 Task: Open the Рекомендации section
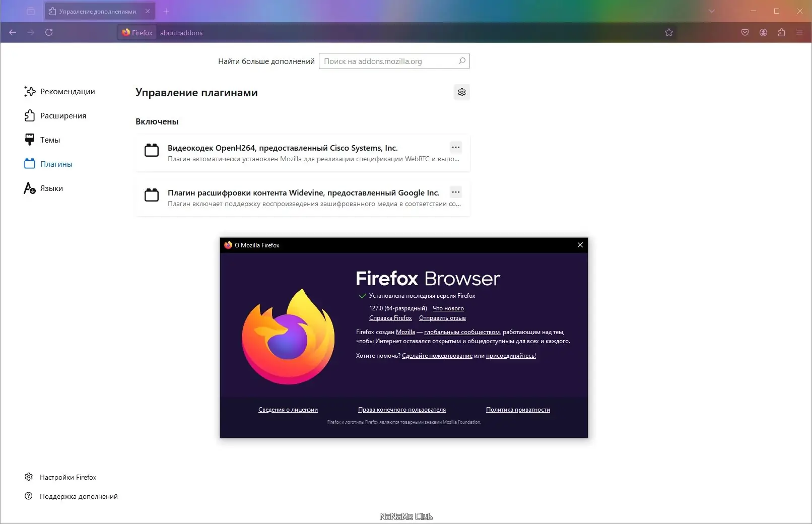tap(59, 91)
